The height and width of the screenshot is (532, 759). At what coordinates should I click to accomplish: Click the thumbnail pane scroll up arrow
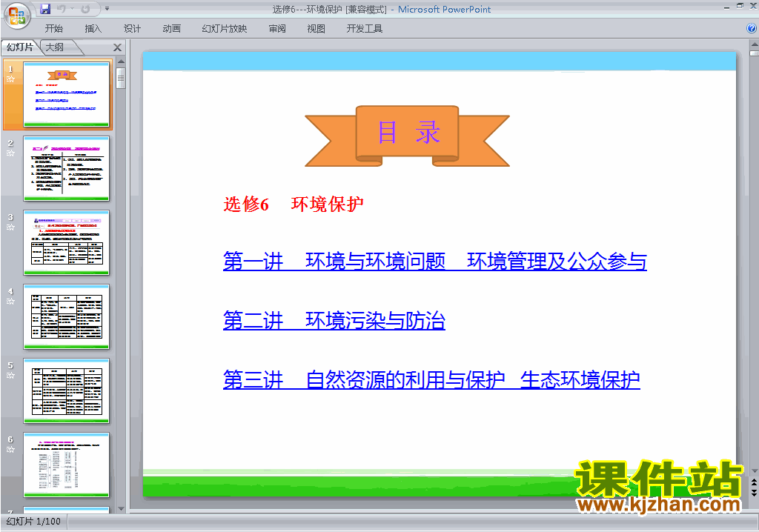click(x=121, y=61)
